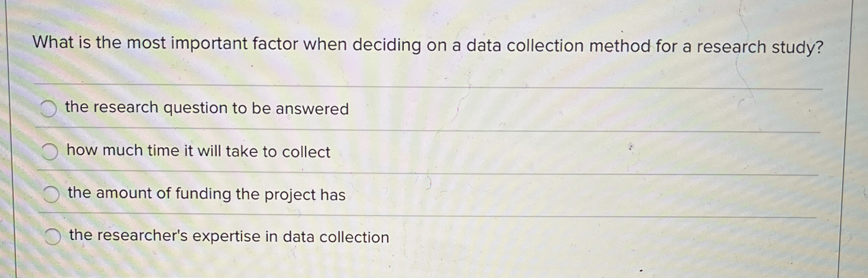Click the answer text 'how much time it will take to collect'

tap(197, 151)
